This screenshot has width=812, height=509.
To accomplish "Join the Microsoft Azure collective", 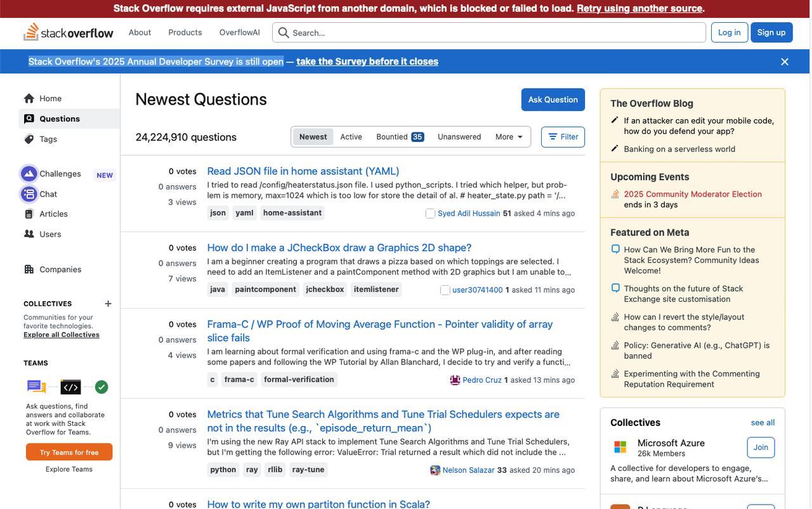I will click(761, 448).
